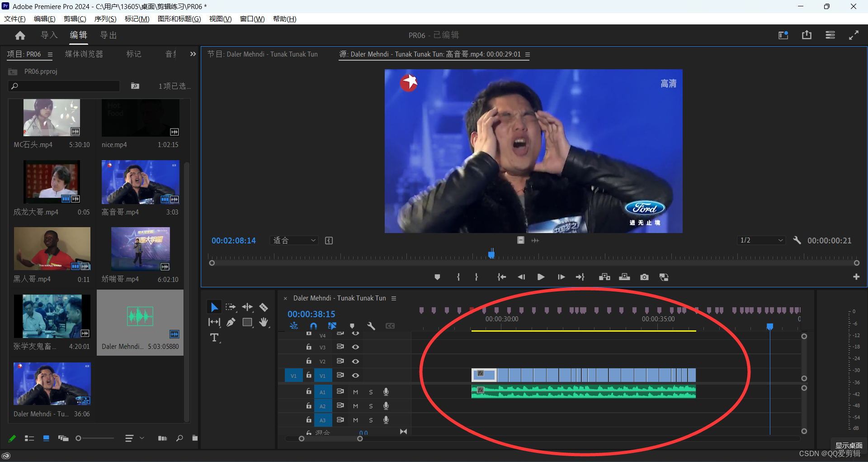Select the Selection tool arrow
The width and height of the screenshot is (868, 462).
pos(214,307)
